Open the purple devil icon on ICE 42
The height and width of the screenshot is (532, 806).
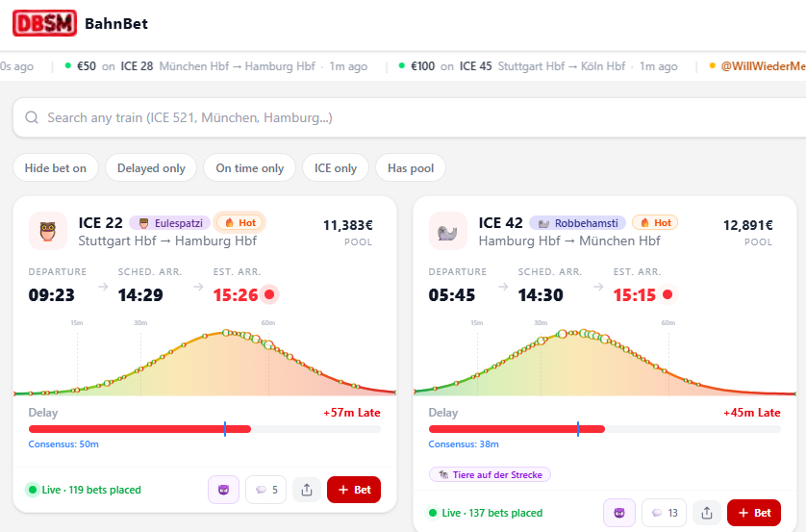[619, 513]
